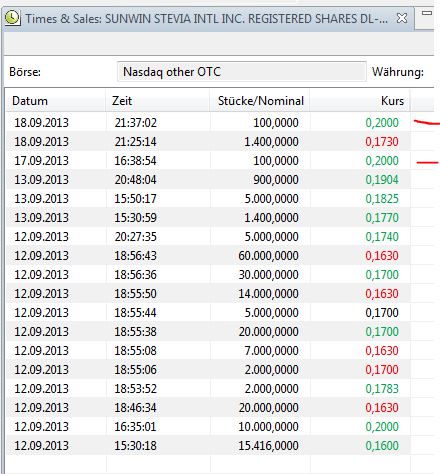440x474 pixels.
Task: Click the Währung label
Action: coord(398,72)
